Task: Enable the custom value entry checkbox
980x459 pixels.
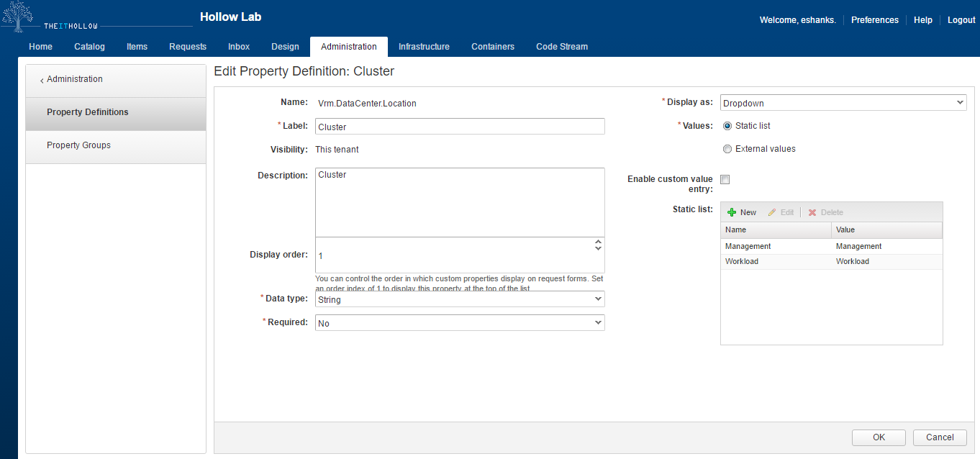Action: tap(725, 179)
